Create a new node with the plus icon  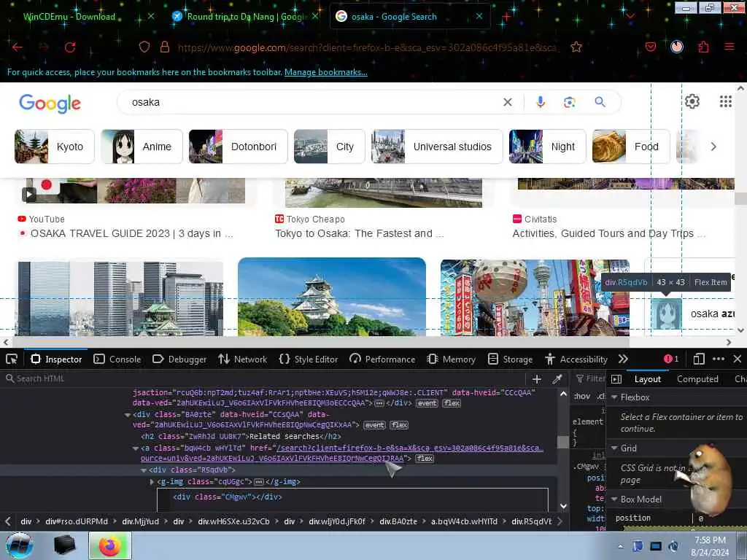click(537, 378)
